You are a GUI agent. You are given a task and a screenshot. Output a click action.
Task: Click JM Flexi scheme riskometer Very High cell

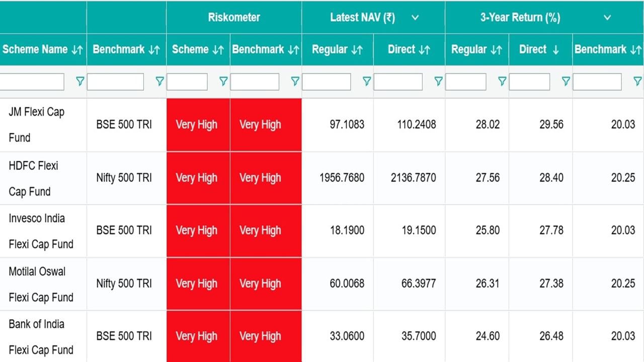tap(198, 125)
